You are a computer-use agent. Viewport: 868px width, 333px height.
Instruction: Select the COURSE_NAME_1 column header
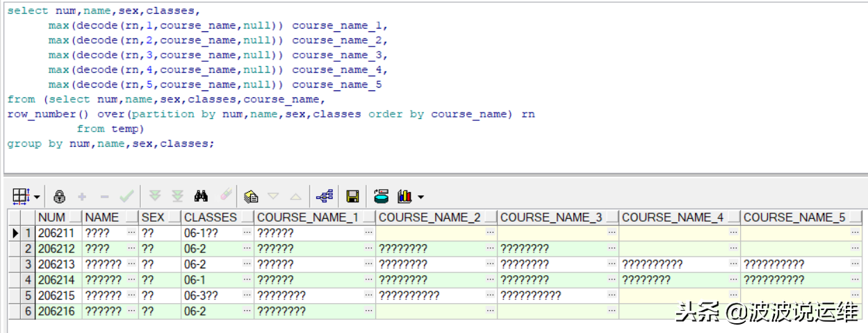(x=315, y=217)
